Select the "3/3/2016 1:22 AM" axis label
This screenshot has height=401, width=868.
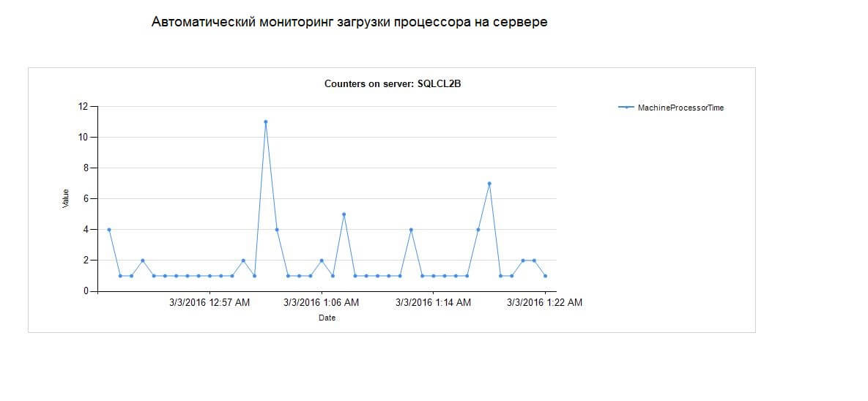[x=545, y=302]
